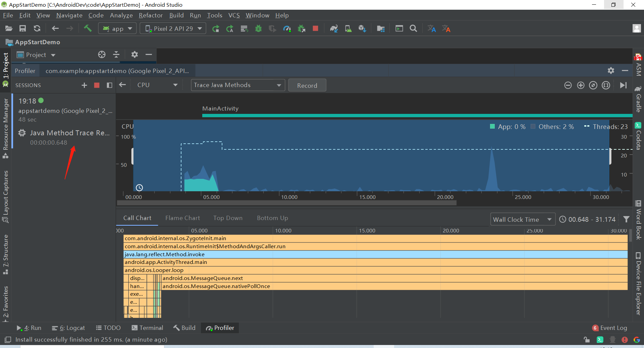The image size is (644, 348).
Task: Open Project panel gear options
Action: pos(135,54)
